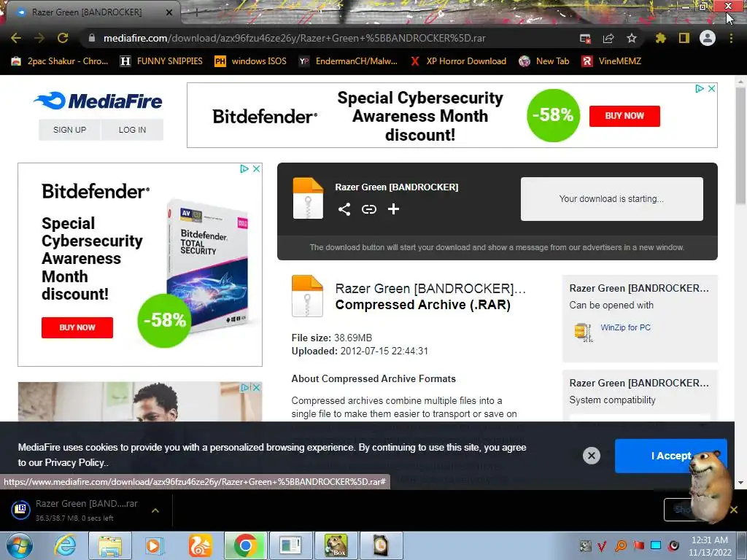The image size is (747, 560).
Task: Click the MediaFire logo
Action: click(98, 101)
